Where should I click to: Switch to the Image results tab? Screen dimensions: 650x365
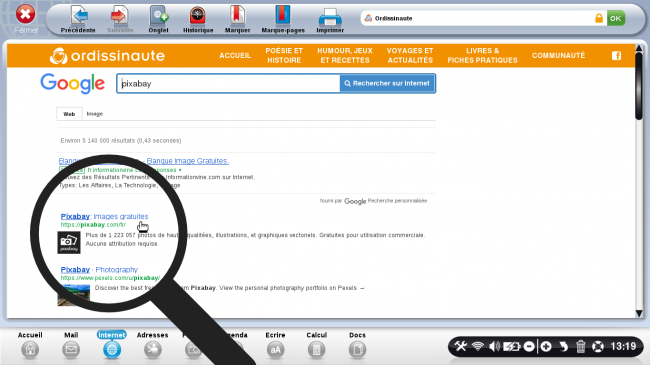pyautogui.click(x=95, y=114)
